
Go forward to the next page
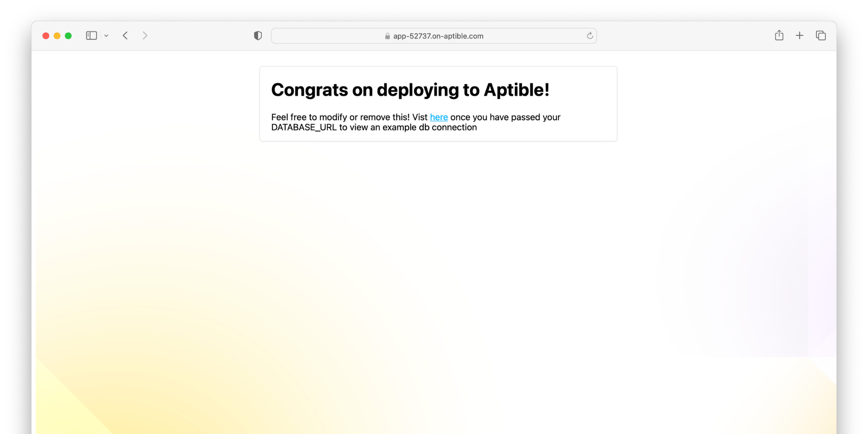(x=145, y=36)
